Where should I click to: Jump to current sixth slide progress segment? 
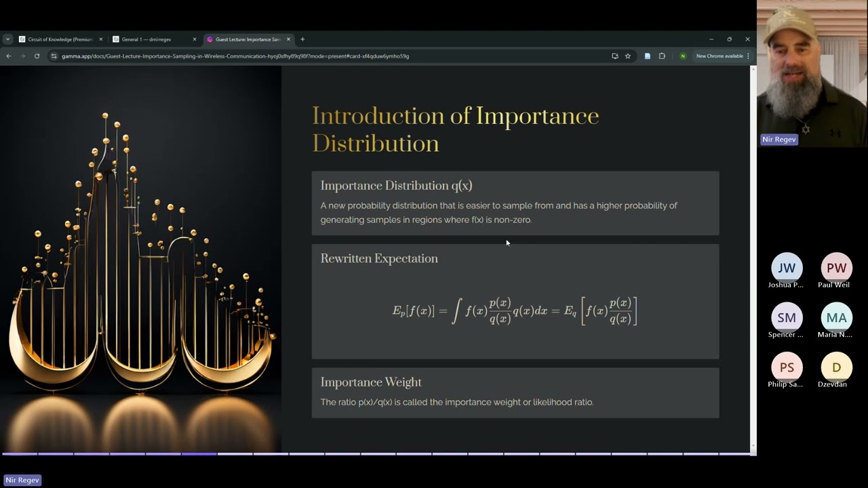[x=199, y=453]
